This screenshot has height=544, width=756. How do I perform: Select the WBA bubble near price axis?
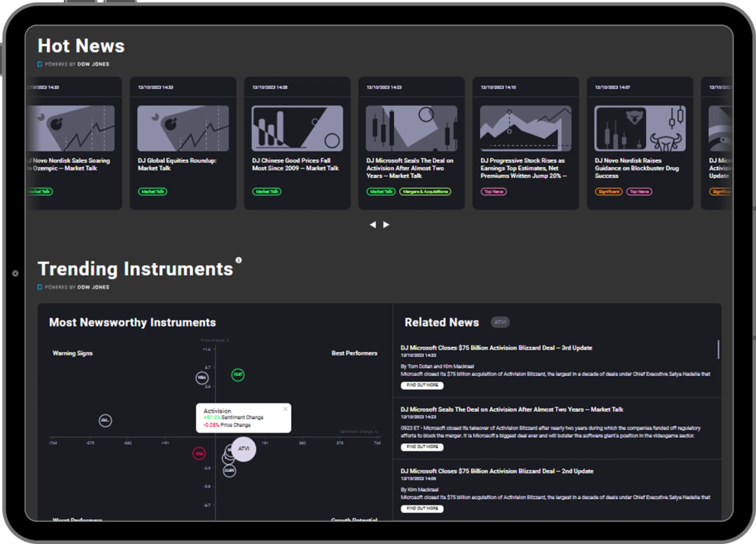202,378
